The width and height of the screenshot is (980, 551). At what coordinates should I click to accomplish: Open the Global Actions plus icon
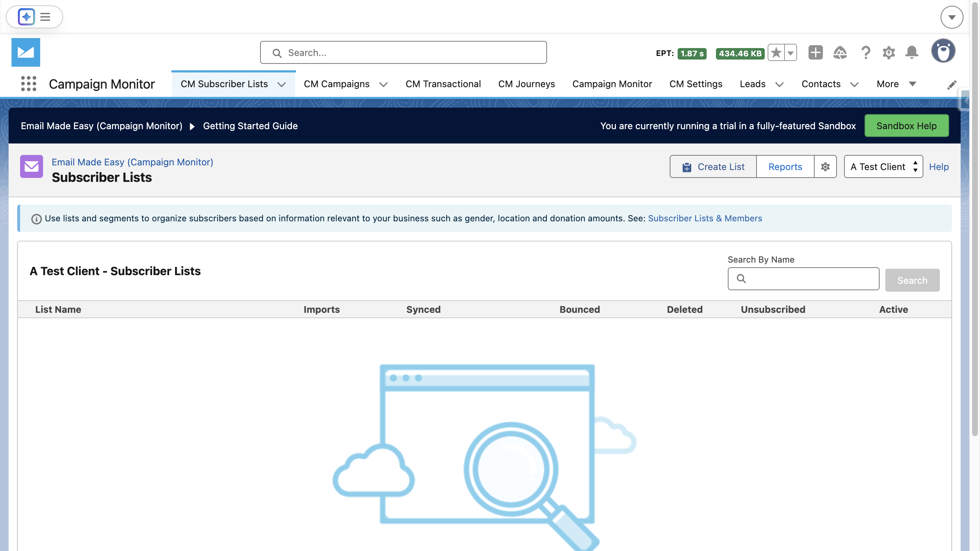pos(815,52)
